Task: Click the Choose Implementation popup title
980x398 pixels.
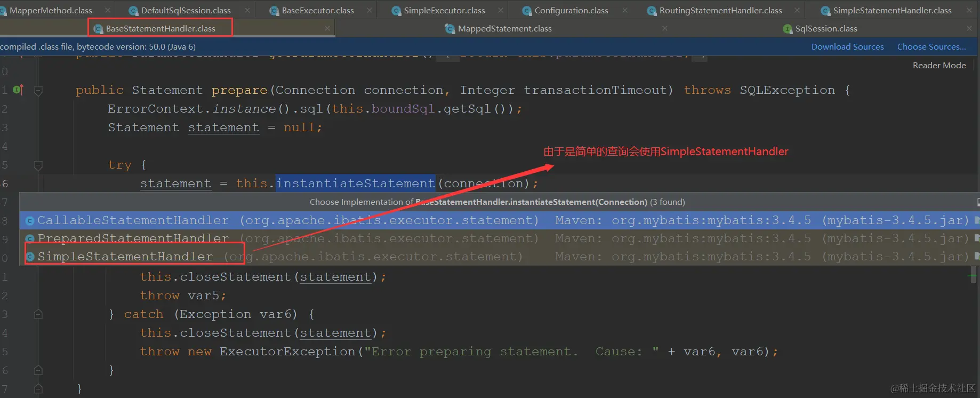Action: tap(497, 202)
